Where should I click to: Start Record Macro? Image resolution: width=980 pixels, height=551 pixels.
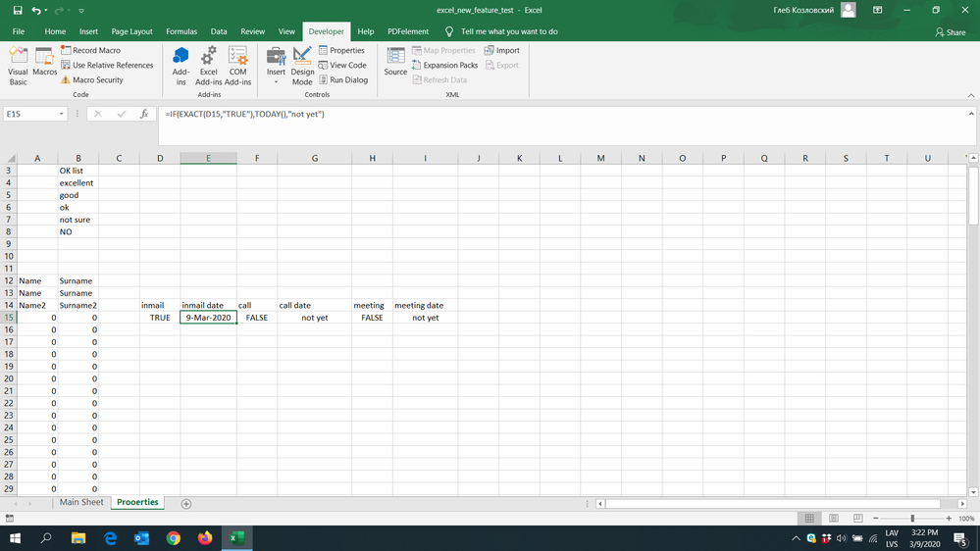click(x=90, y=50)
